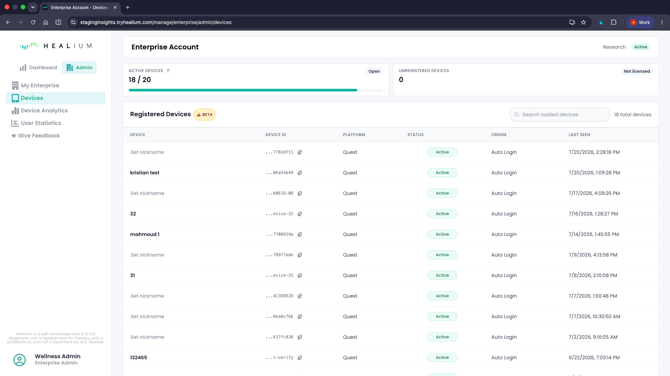Copy device ID ending evice-32

(x=300, y=214)
